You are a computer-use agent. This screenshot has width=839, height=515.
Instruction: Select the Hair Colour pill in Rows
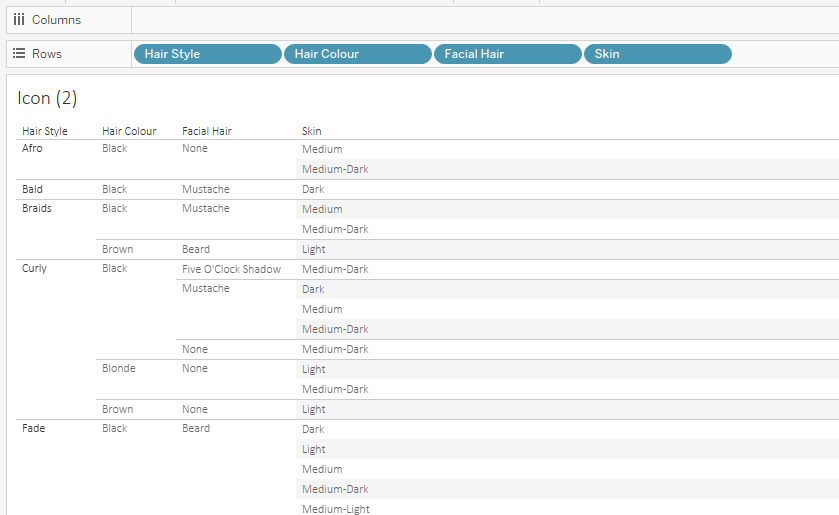pos(357,54)
